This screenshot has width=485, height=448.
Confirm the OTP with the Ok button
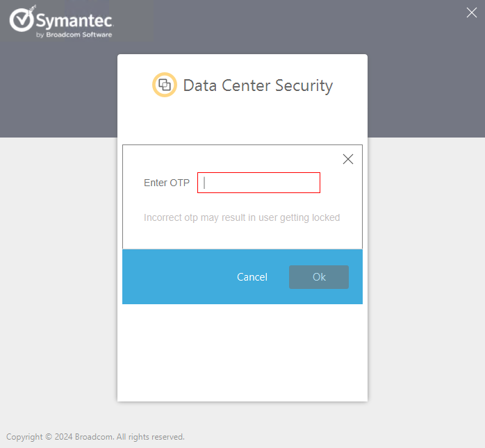319,277
